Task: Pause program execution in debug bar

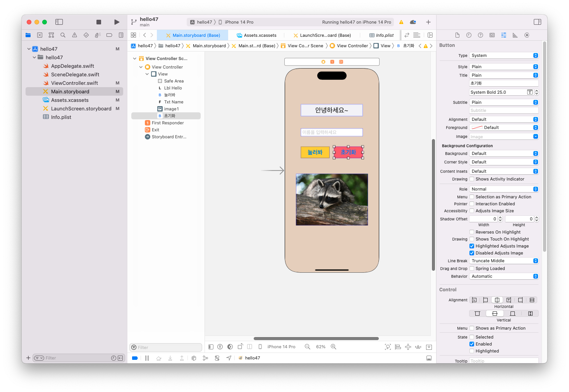Action: (x=147, y=358)
